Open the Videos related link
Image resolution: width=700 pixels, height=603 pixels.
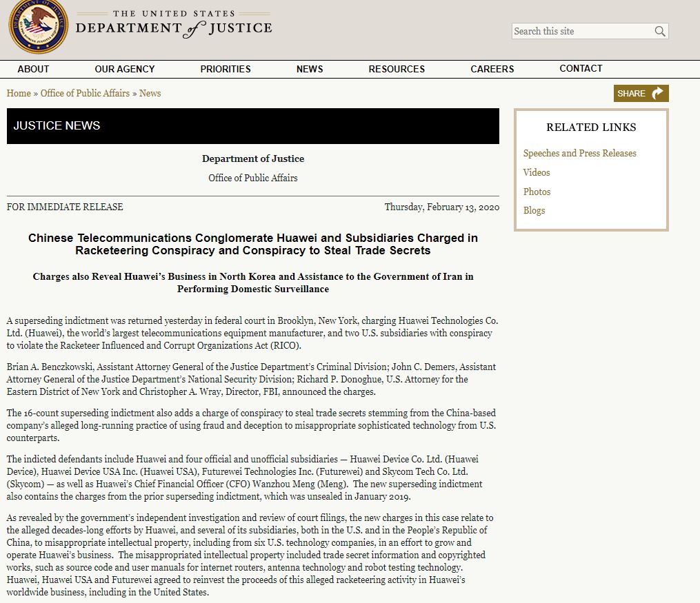537,172
